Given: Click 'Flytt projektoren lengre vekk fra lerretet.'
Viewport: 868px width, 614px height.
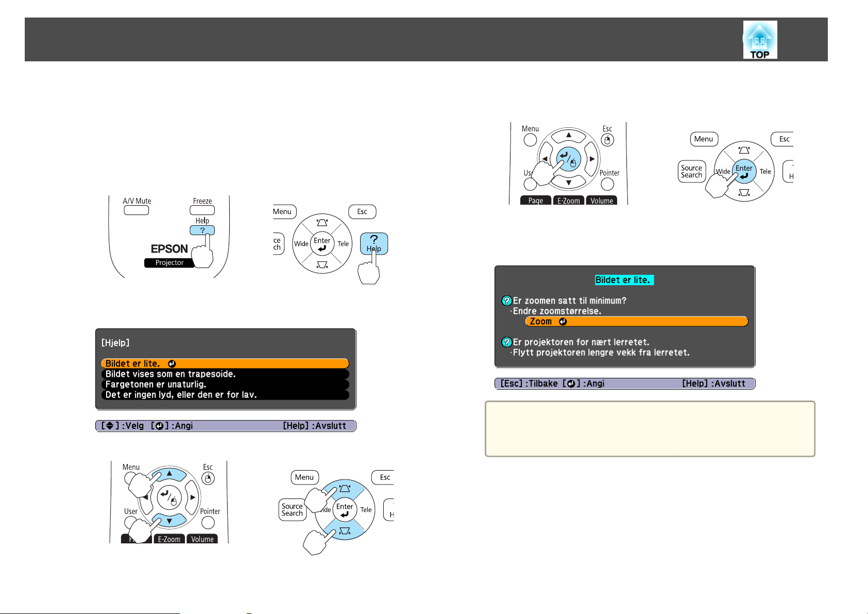Looking at the screenshot, I should (601, 352).
